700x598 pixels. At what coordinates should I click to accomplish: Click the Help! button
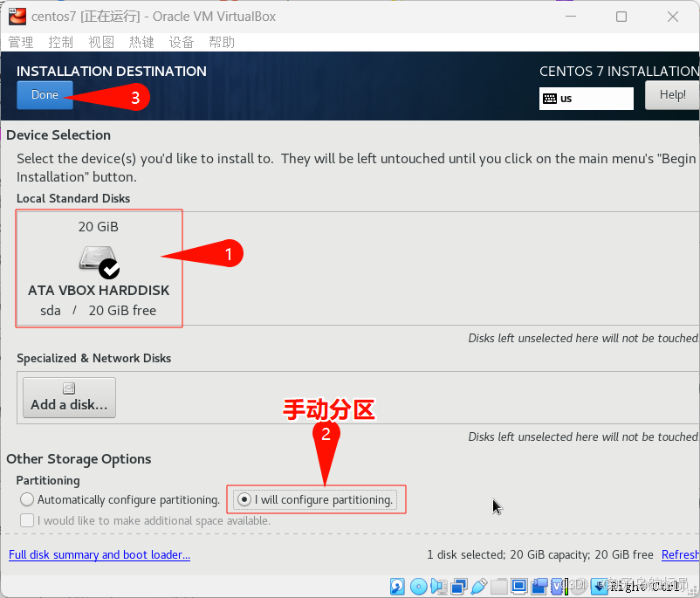click(x=672, y=95)
